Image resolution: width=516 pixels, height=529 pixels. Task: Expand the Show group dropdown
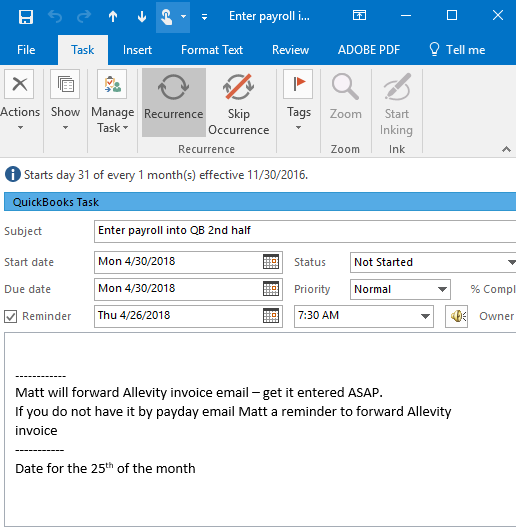point(65,101)
